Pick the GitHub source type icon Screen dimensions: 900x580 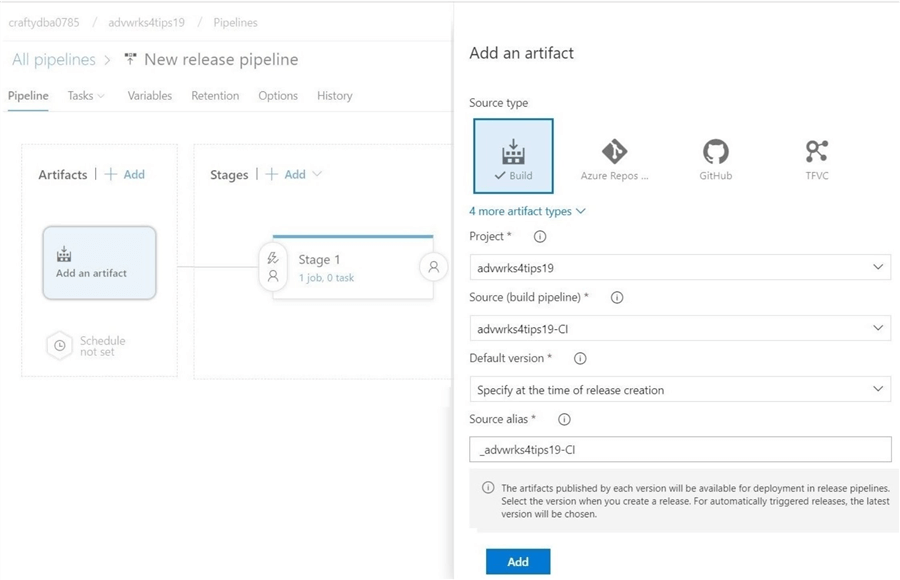click(715, 158)
